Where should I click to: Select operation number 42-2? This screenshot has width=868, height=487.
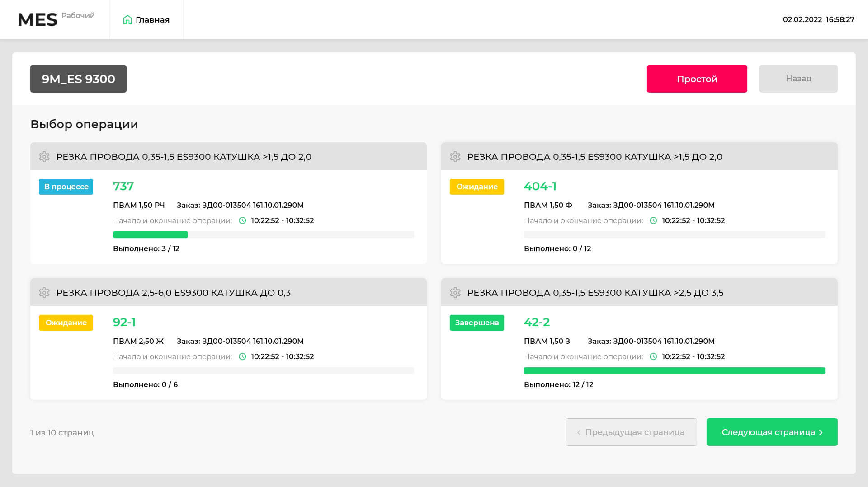click(537, 322)
